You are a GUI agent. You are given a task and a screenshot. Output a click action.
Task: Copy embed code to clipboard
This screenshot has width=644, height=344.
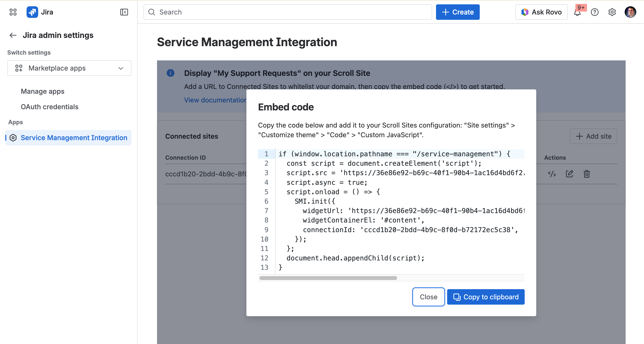click(x=486, y=297)
